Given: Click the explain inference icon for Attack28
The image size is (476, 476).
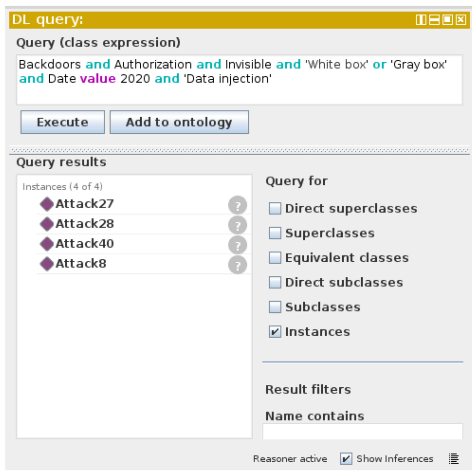Looking at the screenshot, I should point(238,225).
